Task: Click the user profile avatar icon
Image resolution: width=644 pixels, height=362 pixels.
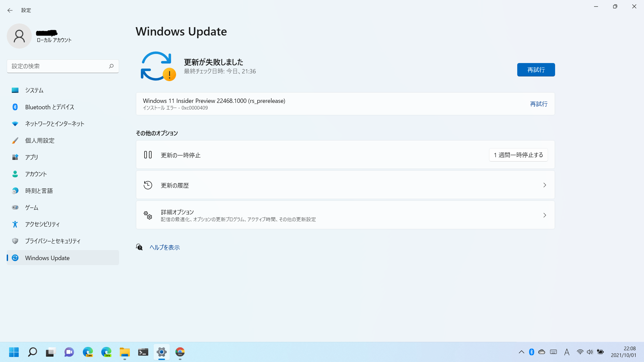Action: 19,36
